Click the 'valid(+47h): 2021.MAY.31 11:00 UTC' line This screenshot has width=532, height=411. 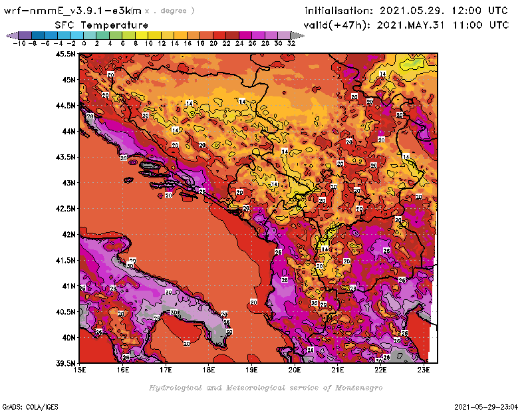pos(406,25)
